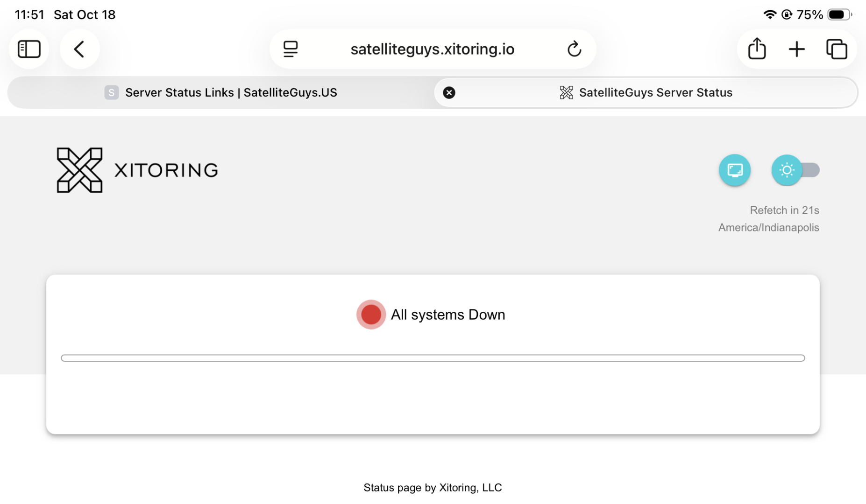Click the satelliteguys.xitoring.io address field
This screenshot has height=504, width=866.
(432, 49)
